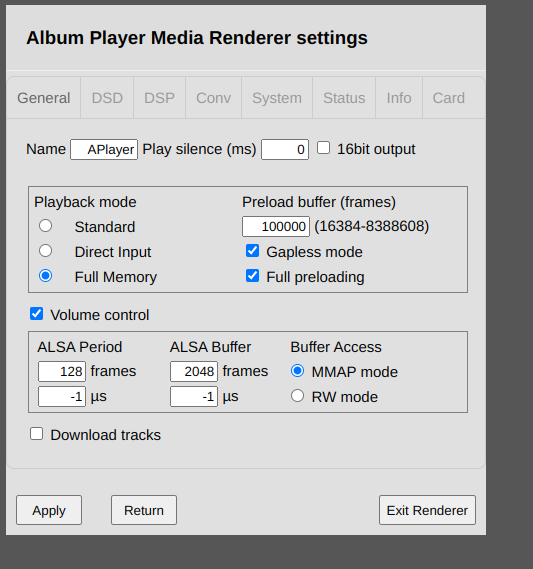Uncheck Full preloading option

tap(252, 276)
